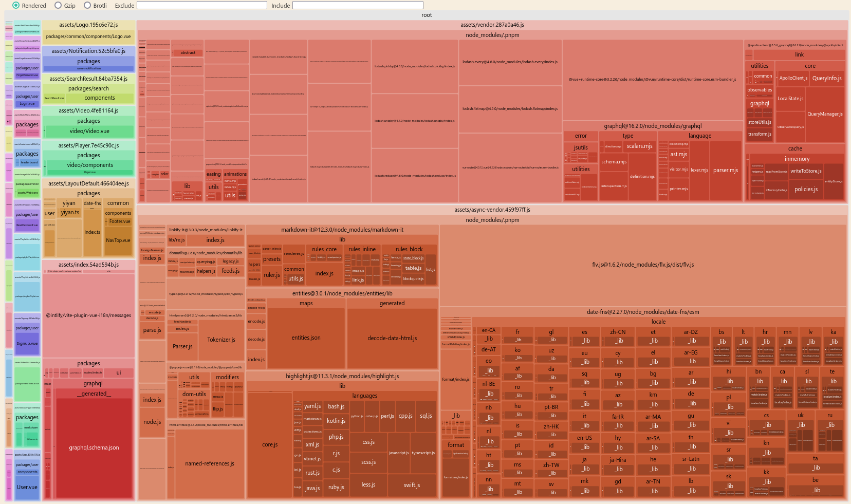Select the __generated__ folder block
The height and width of the screenshot is (504, 851).
coord(93,394)
